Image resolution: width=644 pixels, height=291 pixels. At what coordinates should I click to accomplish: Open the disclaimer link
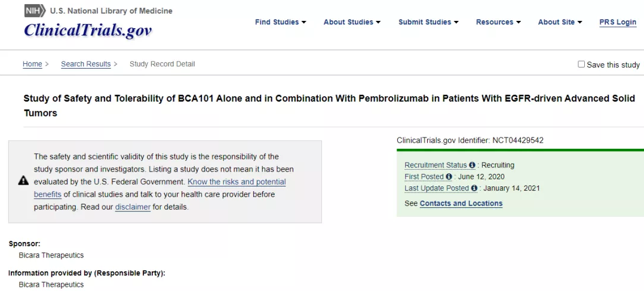133,207
